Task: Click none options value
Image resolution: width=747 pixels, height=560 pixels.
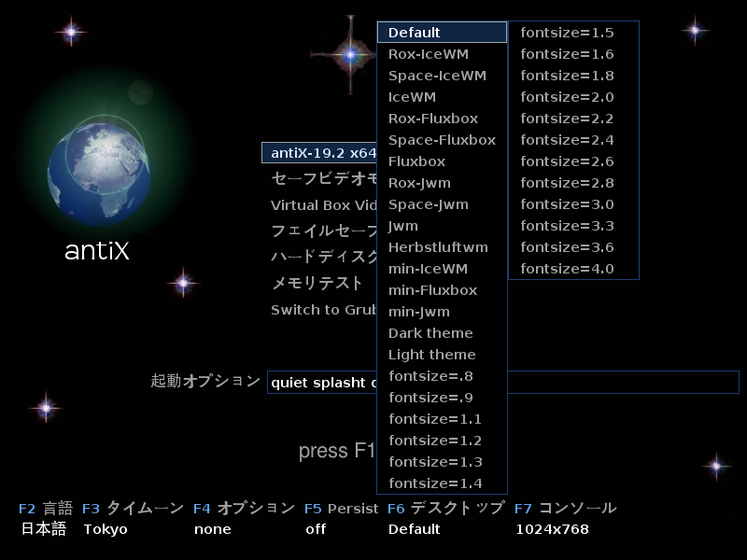Action: click(x=213, y=529)
